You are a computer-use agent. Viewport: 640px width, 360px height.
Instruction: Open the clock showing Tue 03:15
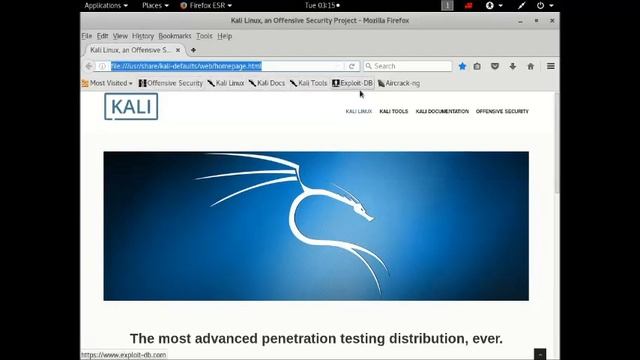coord(322,5)
